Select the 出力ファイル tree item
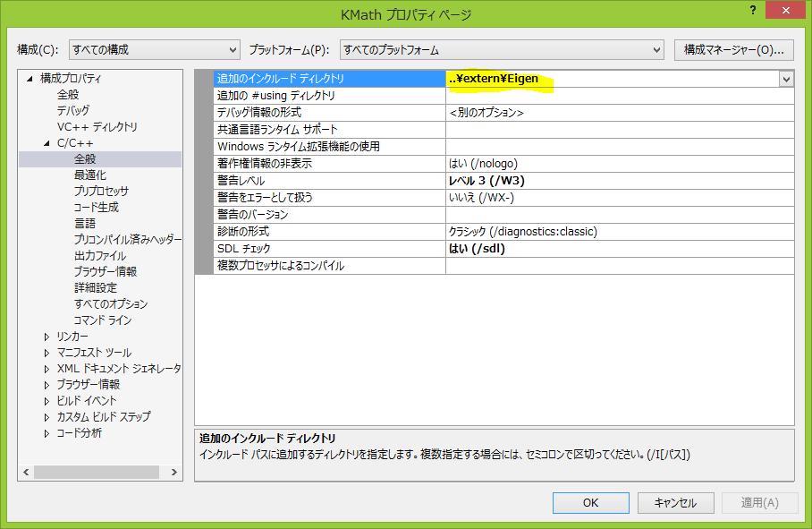This screenshot has width=812, height=529. click(x=100, y=255)
